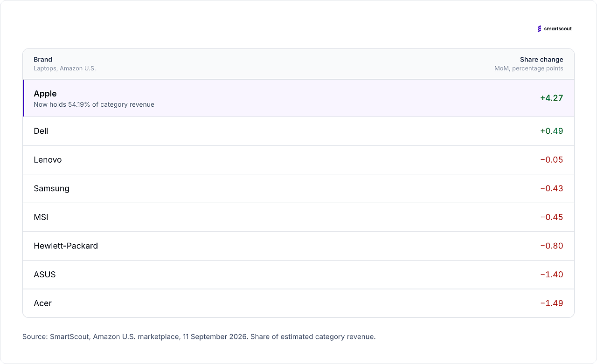The image size is (597, 364).
Task: Click Lenovo's −0.05 share change
Action: 552,160
